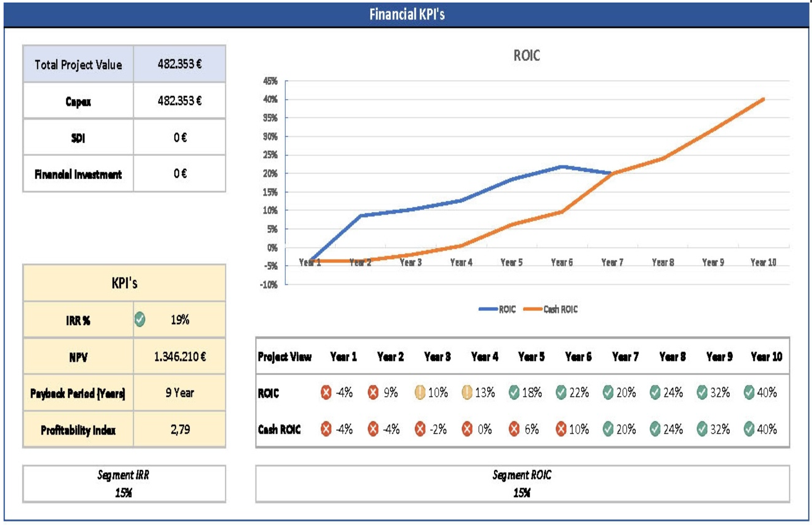Screen dimensions: 812x525
Task: Click the blue ROIC legend line swatch
Action: (488, 309)
